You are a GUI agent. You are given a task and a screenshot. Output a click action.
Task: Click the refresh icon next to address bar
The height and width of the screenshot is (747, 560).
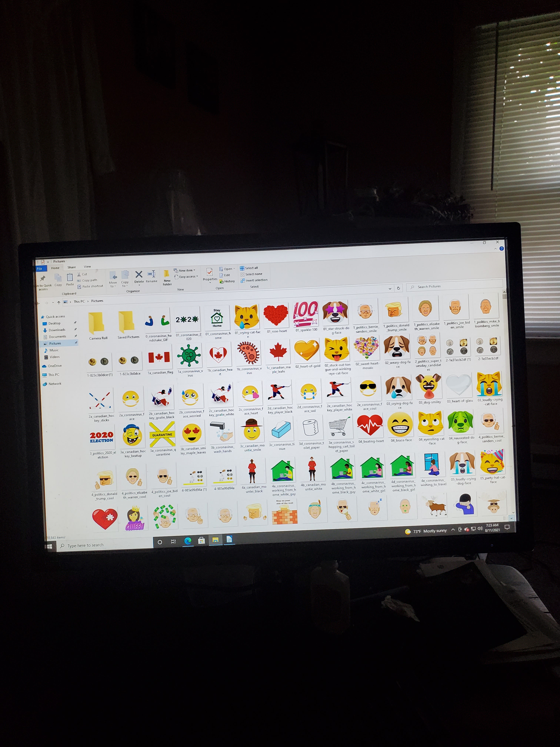pos(398,288)
